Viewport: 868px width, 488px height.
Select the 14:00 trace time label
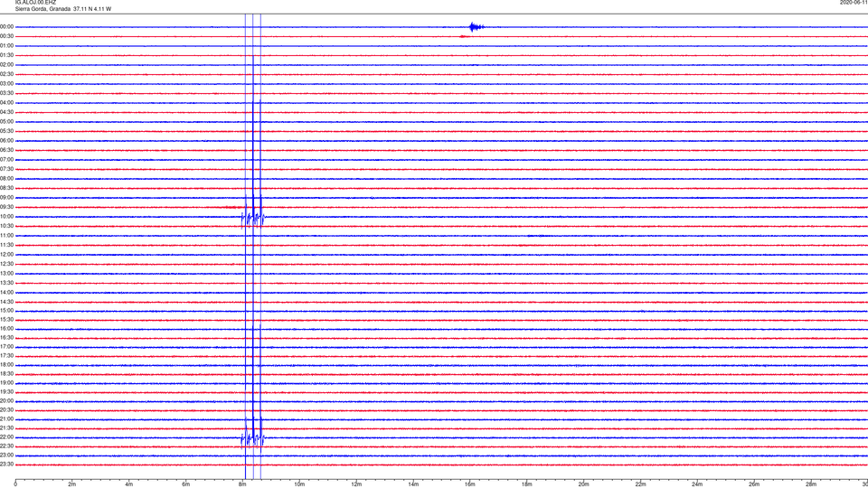coord(6,292)
